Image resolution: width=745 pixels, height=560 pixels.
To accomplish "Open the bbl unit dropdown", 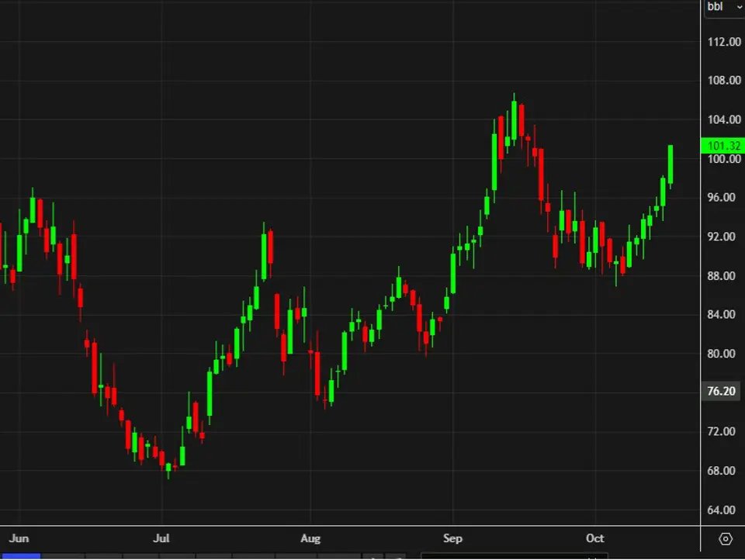I will (725, 7).
